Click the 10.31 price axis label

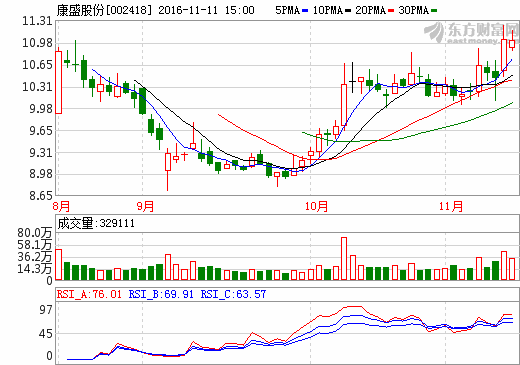tap(37, 87)
